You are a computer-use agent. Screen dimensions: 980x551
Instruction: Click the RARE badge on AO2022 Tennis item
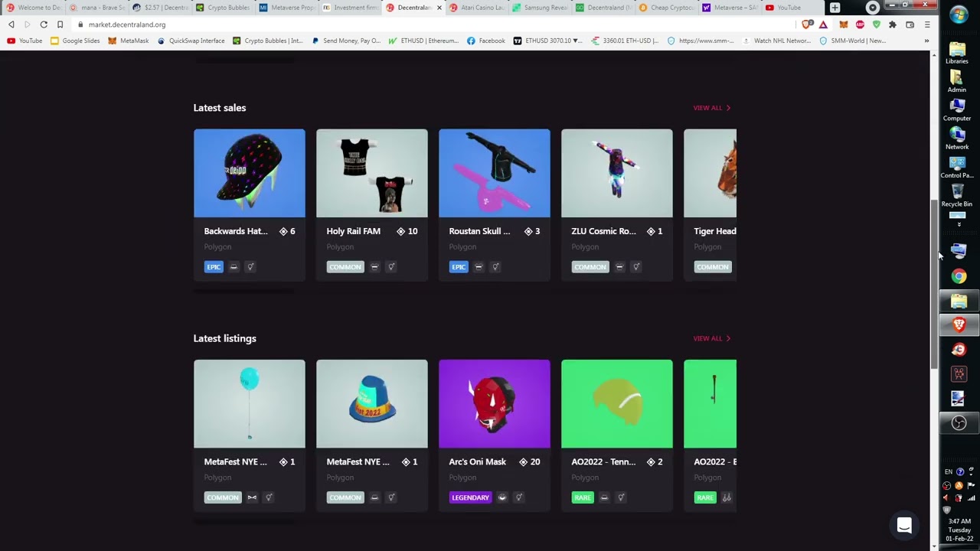[582, 497]
